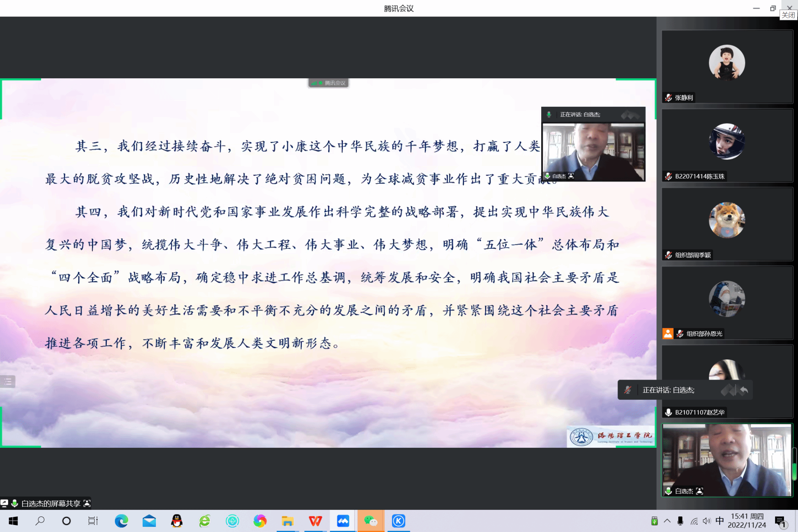Click screen share icon in bottom-left label

tap(4, 503)
